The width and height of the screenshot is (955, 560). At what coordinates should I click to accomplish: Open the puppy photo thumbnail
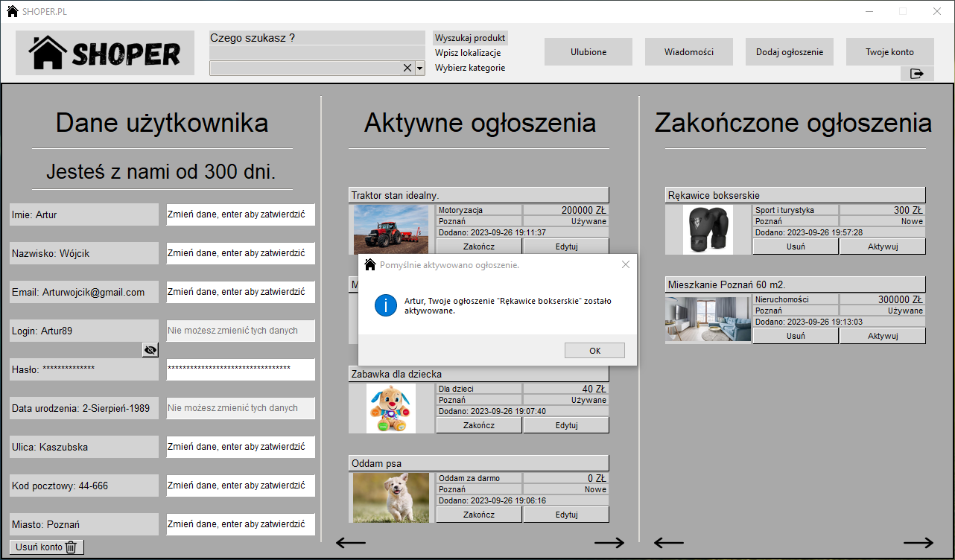point(391,497)
